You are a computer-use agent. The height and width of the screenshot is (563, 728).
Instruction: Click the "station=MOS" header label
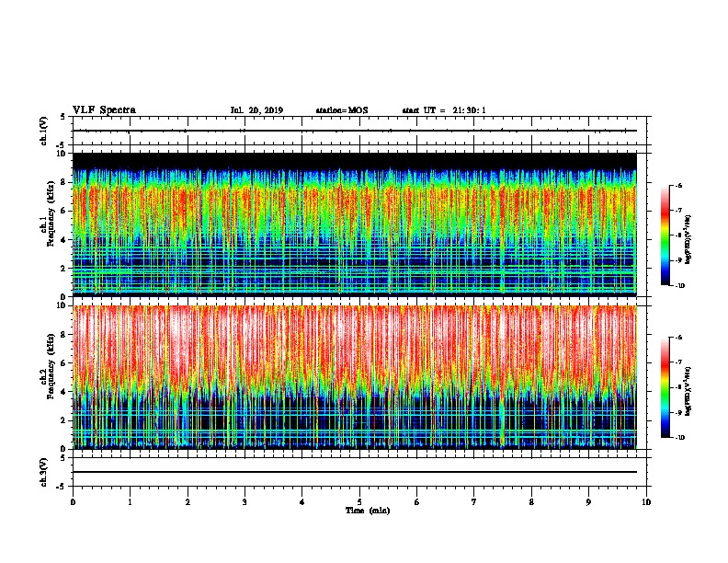342,110
